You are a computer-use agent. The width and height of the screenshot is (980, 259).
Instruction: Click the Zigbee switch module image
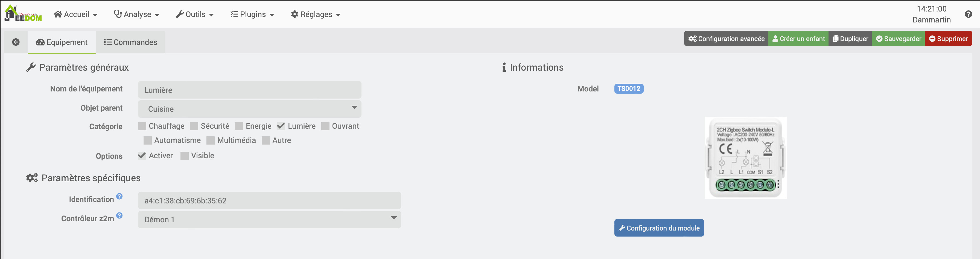[x=746, y=158]
